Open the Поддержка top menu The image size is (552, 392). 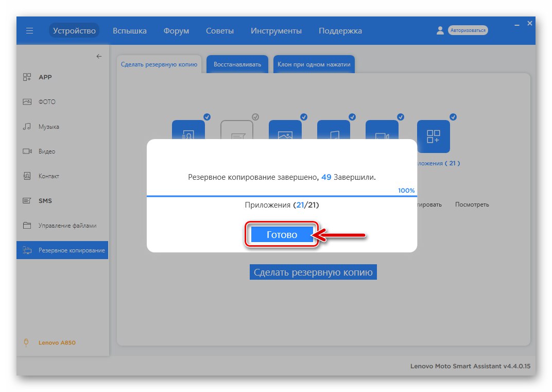[x=340, y=30]
